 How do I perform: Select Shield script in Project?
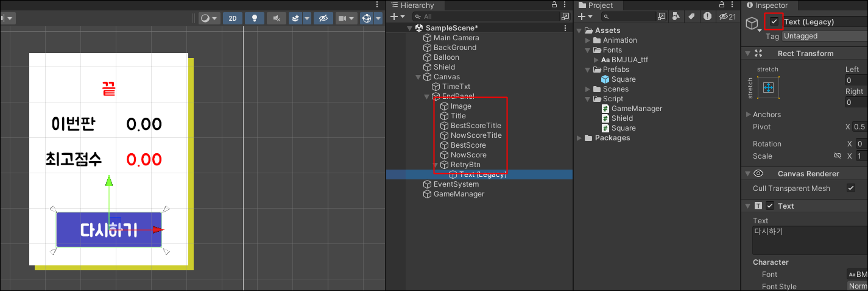(617, 118)
